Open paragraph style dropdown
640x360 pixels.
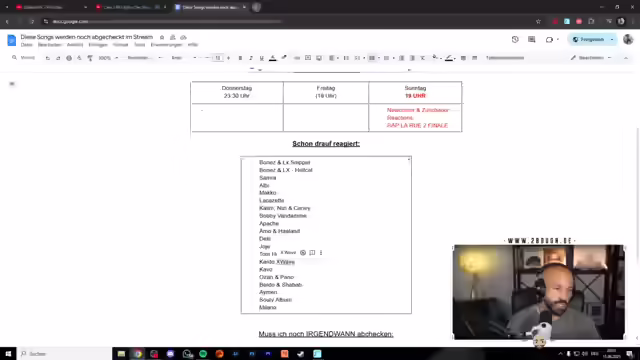144,58
